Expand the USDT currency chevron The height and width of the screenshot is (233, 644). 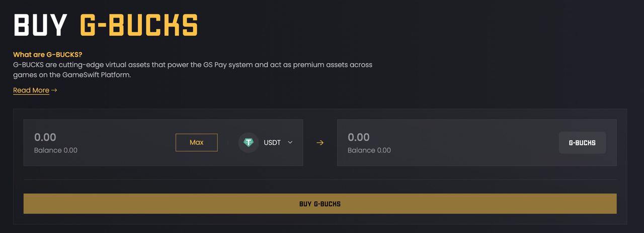tap(290, 143)
